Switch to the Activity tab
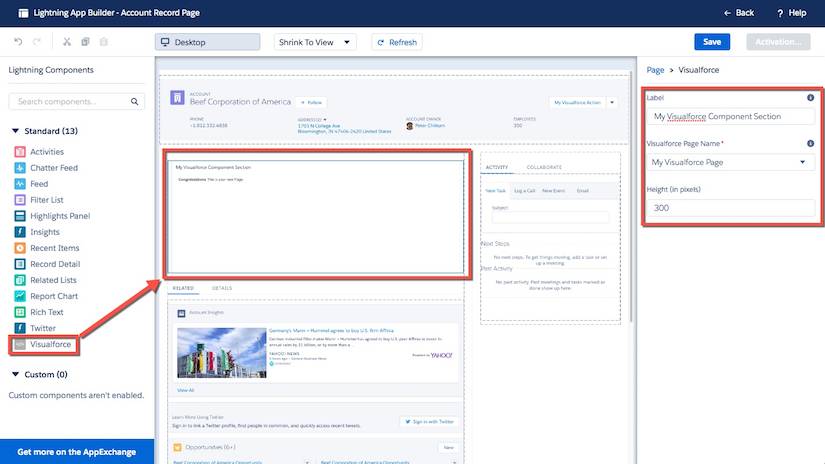This screenshot has height=464, width=825. tap(497, 167)
